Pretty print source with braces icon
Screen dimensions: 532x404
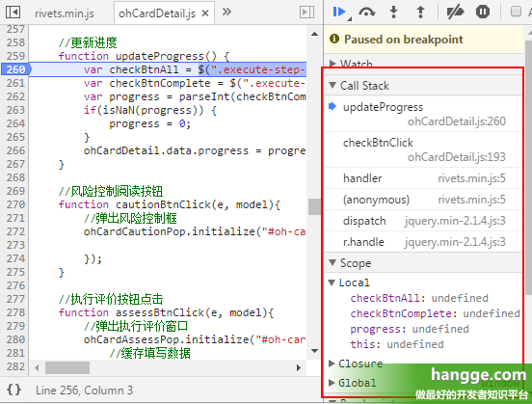tap(13, 390)
